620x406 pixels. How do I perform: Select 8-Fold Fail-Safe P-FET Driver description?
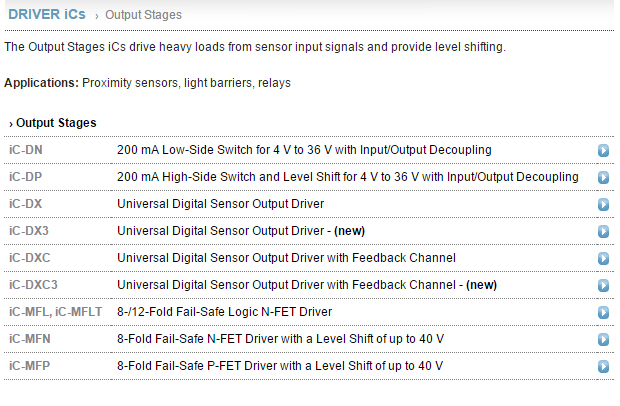coord(280,366)
